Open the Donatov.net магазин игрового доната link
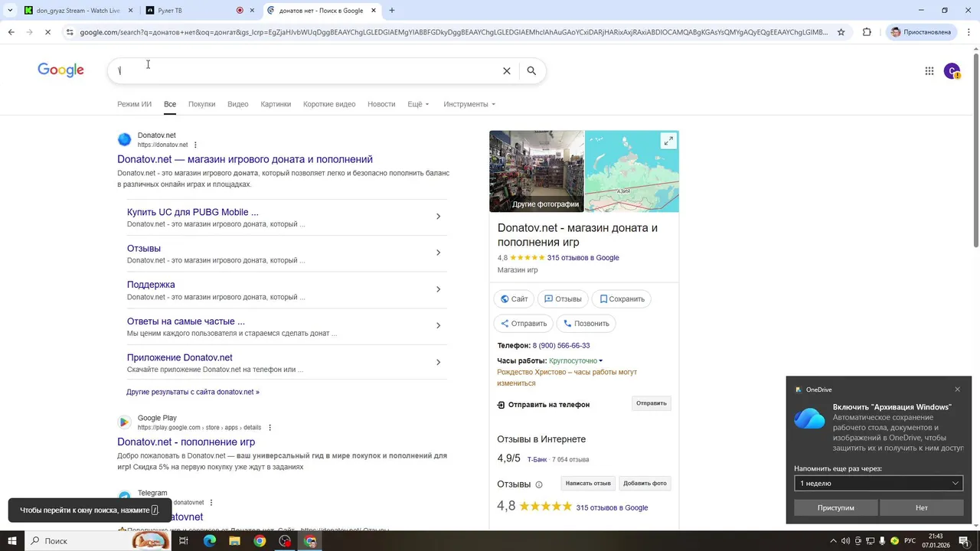This screenshot has width=980, height=551. click(245, 159)
